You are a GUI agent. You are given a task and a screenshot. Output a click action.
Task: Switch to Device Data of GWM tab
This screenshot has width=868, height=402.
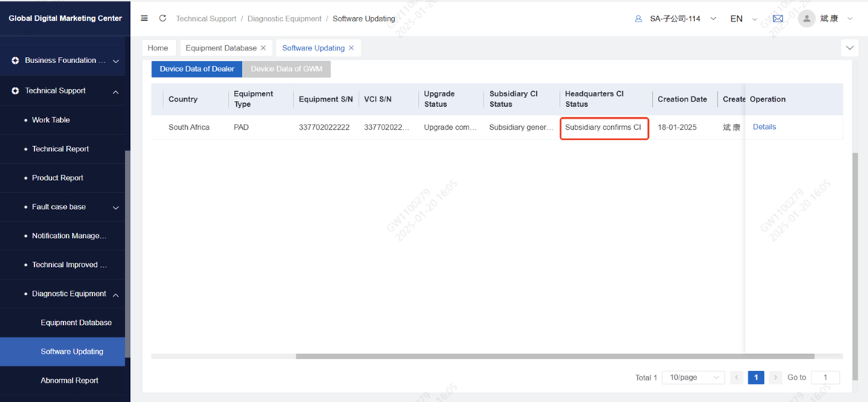tap(287, 69)
